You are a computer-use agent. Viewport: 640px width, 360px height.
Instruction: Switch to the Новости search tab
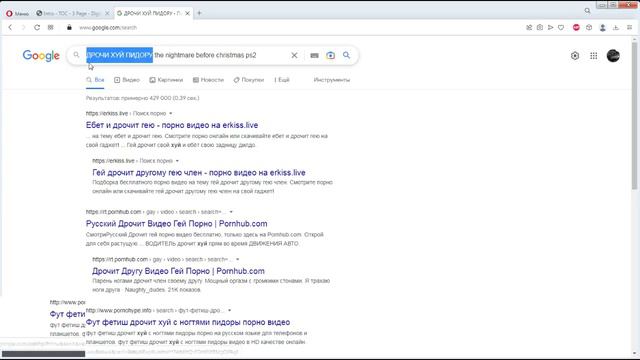pos(208,80)
